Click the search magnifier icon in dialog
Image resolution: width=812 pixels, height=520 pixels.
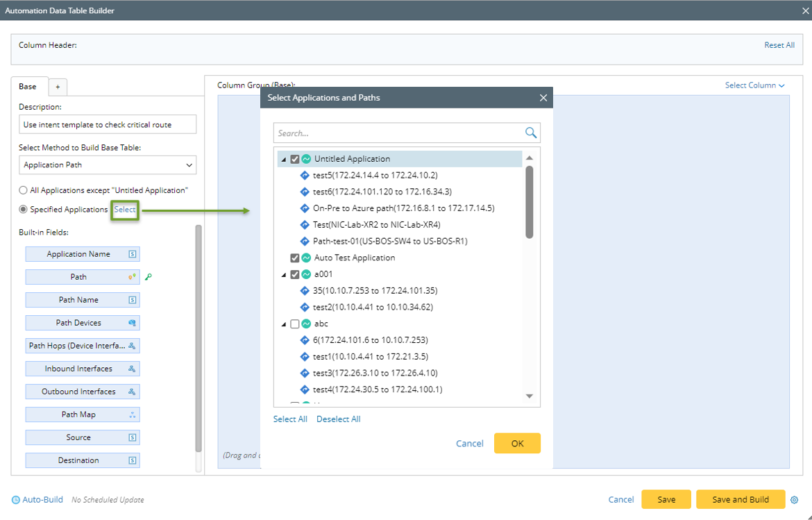pos(531,133)
